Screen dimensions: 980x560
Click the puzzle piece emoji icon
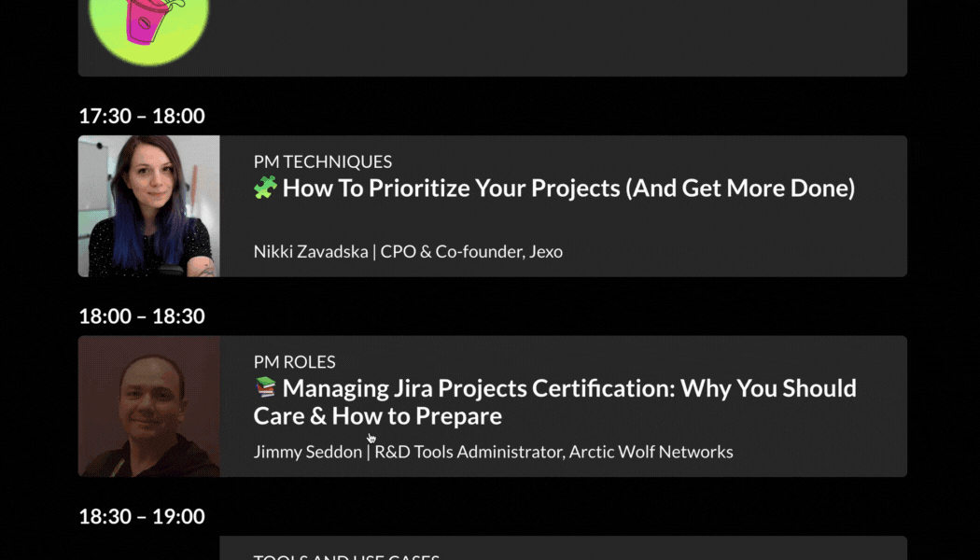(x=266, y=188)
